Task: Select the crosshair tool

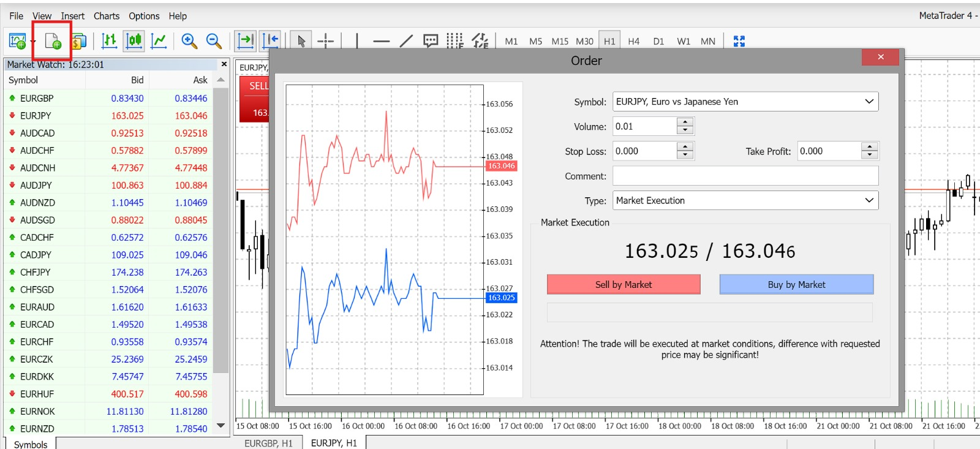Action: pyautogui.click(x=326, y=41)
